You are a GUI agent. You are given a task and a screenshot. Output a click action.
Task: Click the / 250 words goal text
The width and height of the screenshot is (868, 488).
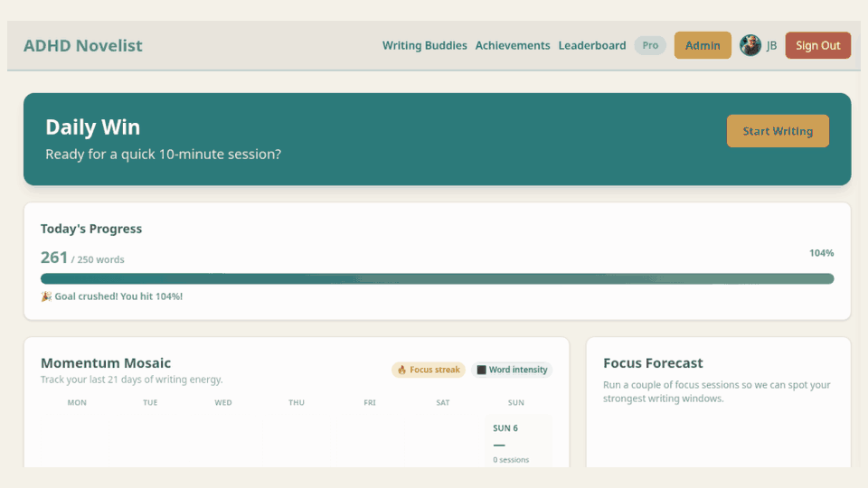pyautogui.click(x=98, y=259)
